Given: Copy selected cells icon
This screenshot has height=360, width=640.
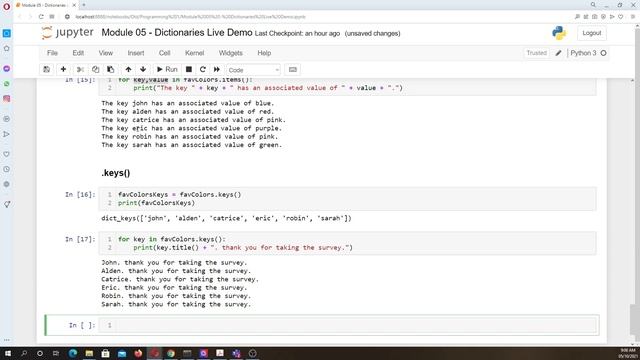Looking at the screenshot, I should 96,69.
